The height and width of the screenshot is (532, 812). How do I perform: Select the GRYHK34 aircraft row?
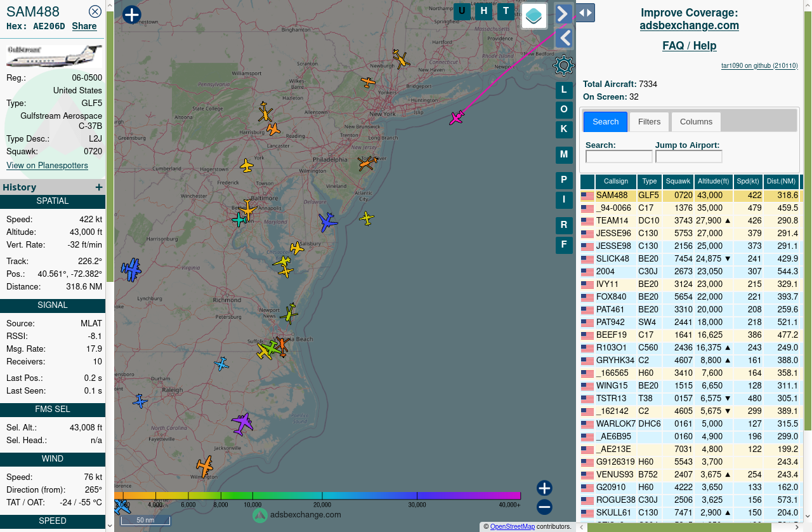(691, 361)
